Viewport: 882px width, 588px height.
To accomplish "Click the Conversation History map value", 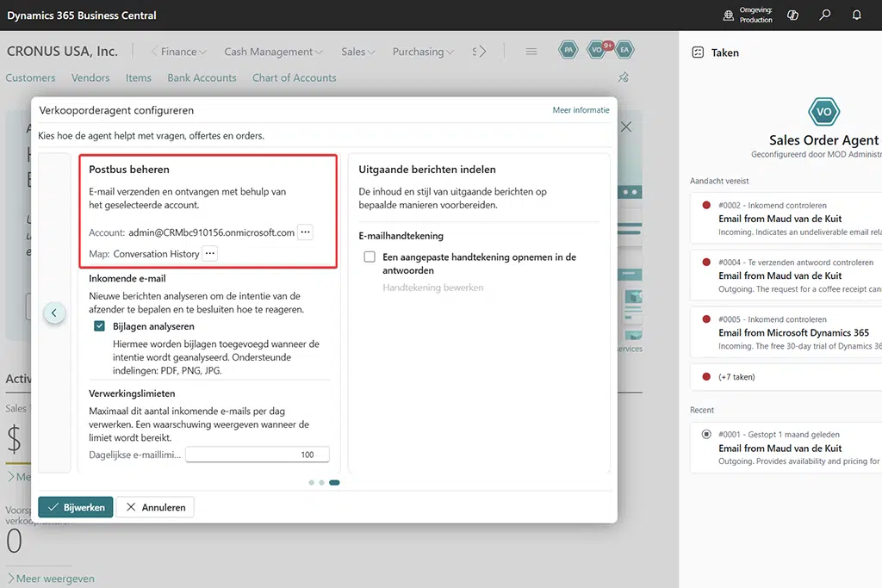I will pos(157,253).
